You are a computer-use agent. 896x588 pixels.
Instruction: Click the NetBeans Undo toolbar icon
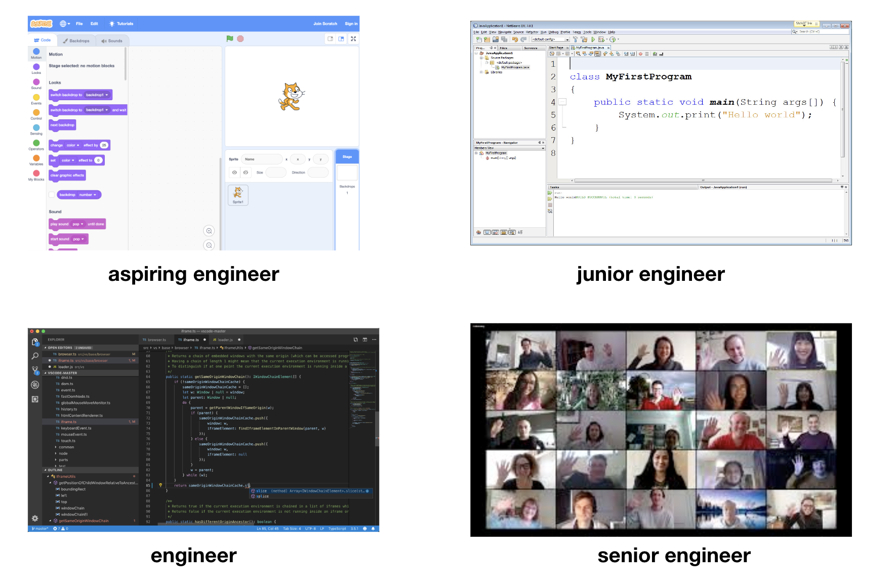click(515, 39)
